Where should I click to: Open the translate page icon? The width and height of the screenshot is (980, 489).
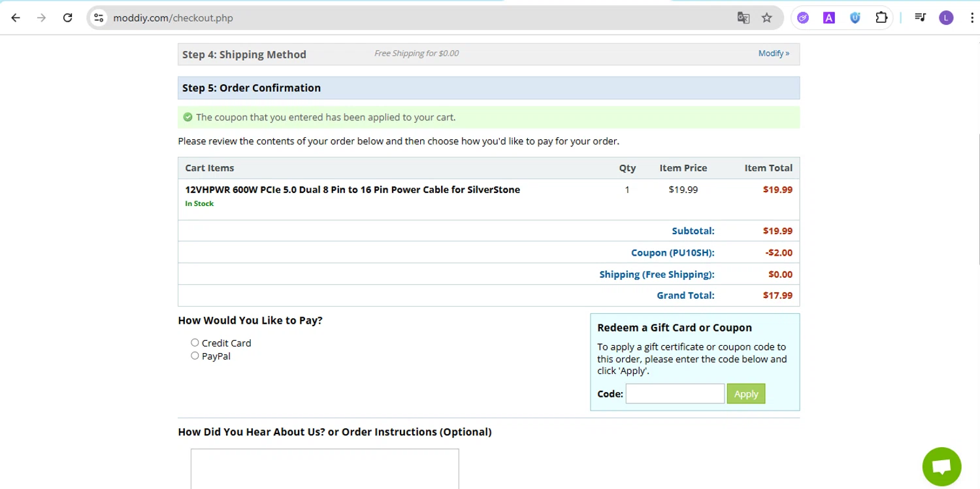click(x=743, y=18)
